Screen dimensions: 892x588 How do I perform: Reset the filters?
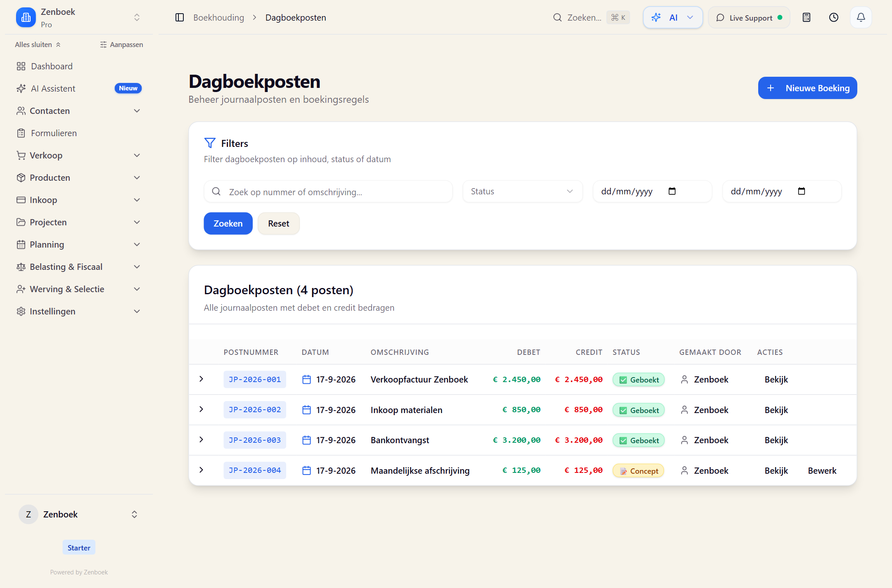(279, 224)
